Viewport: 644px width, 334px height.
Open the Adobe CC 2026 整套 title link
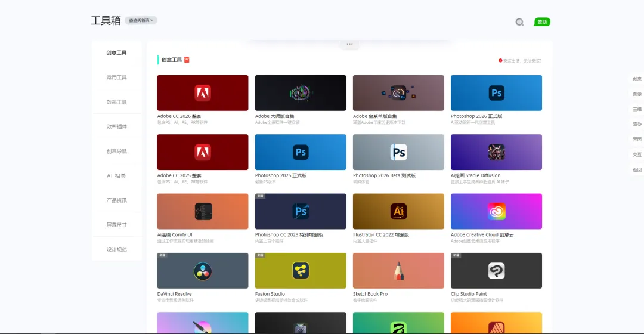(179, 116)
